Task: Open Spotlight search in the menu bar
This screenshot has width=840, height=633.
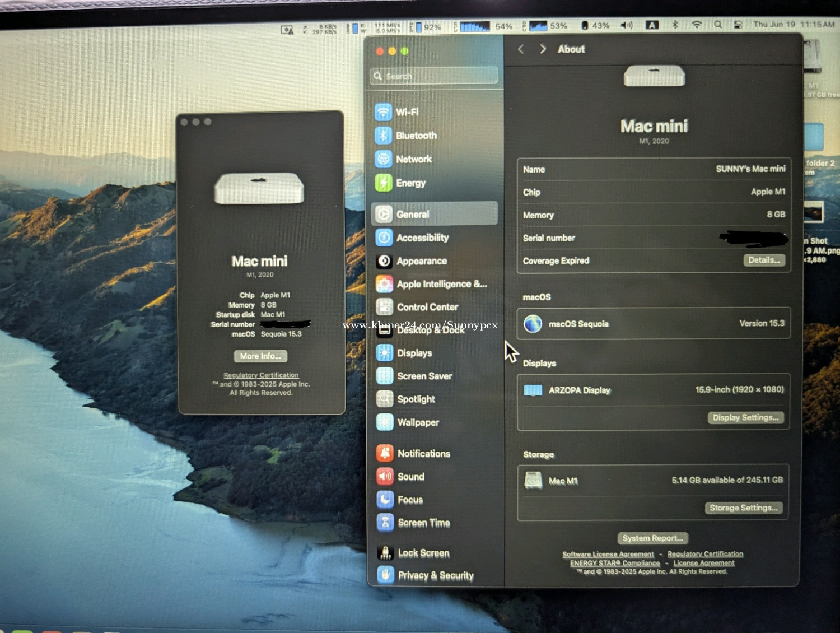Action: coord(718,25)
